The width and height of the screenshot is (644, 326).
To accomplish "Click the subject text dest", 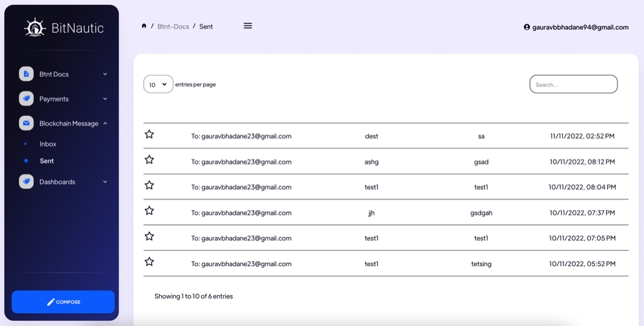I will 372,136.
